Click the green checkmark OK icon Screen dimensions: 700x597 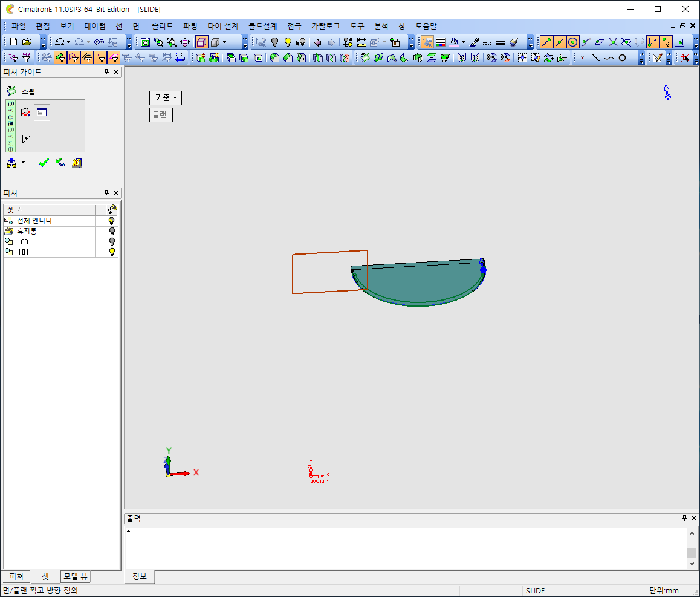[44, 163]
